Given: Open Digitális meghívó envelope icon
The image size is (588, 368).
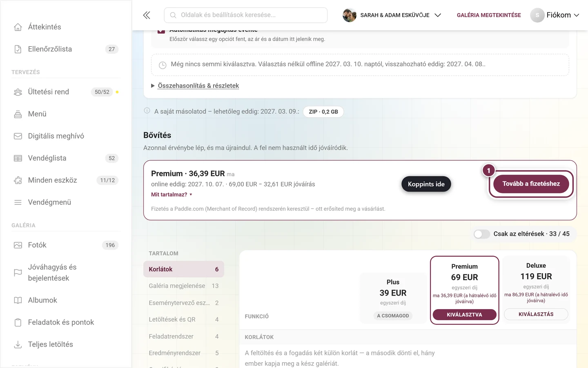Looking at the screenshot, I should [18, 136].
